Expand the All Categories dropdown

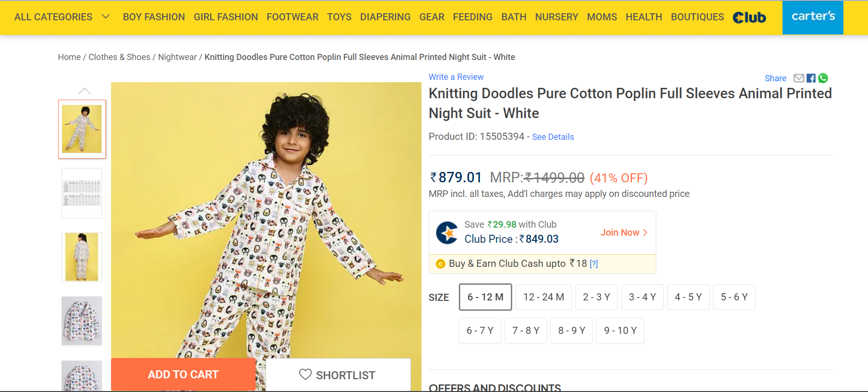pos(106,17)
